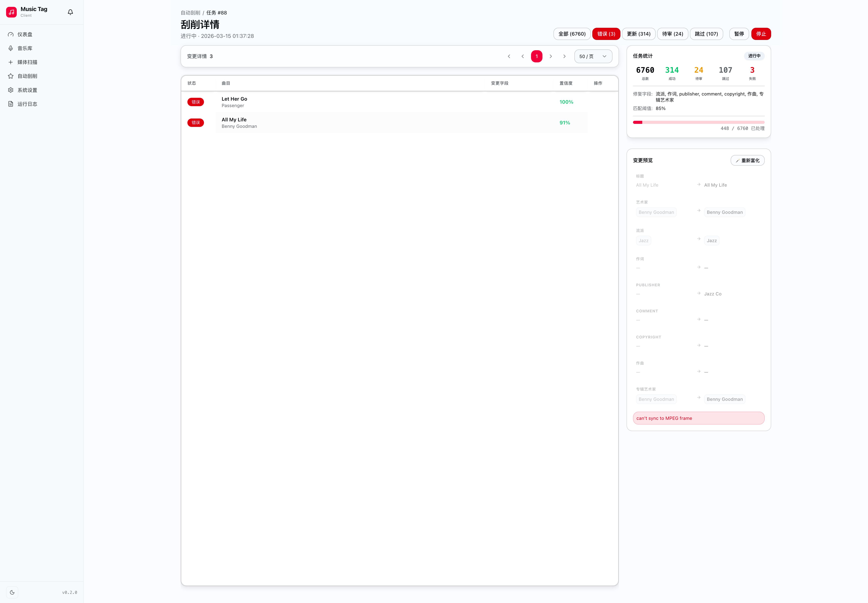Click the task progress bar

pos(698,123)
